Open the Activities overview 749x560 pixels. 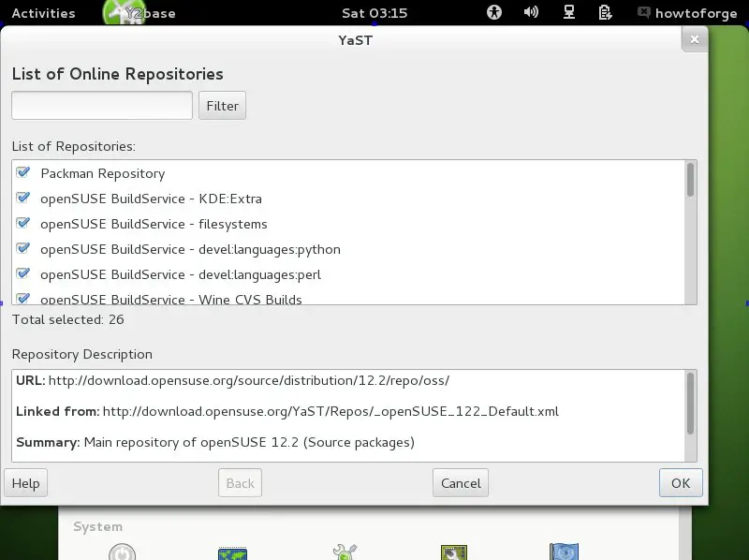pyautogui.click(x=43, y=13)
